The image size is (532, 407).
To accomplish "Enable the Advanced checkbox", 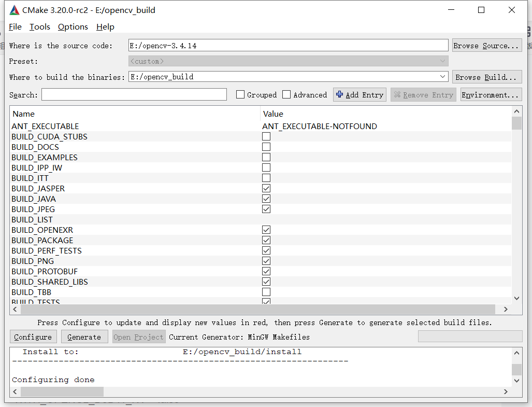I will click(286, 94).
